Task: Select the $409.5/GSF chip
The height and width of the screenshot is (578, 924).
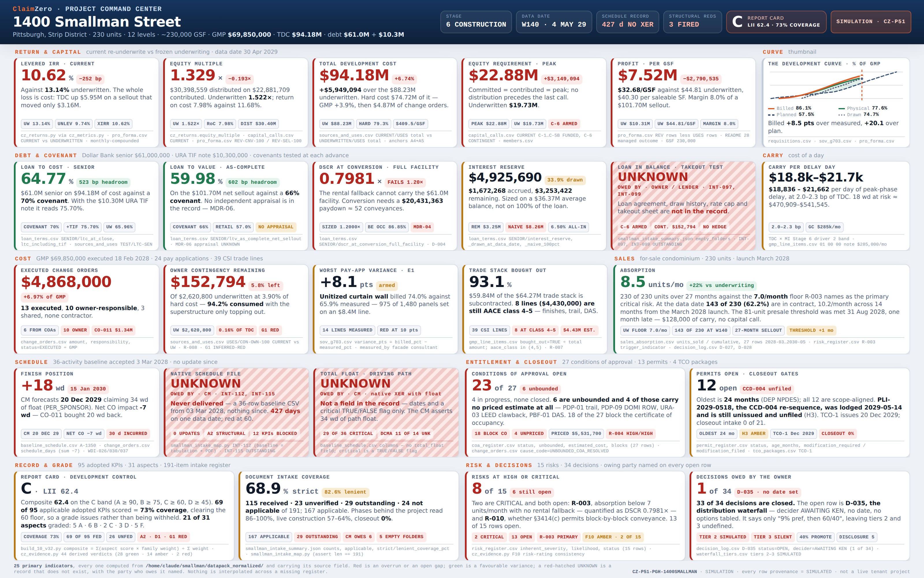Action: [410, 124]
